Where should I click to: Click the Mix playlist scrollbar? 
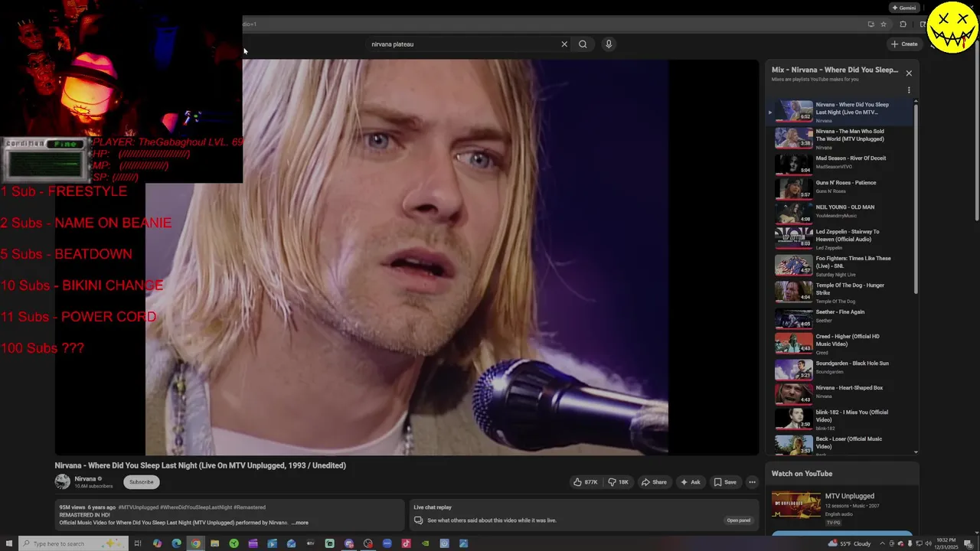[916, 199]
